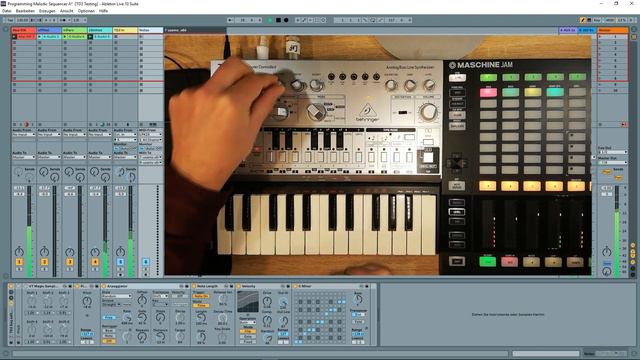Click Note Length Trigger Note On button
This screenshot has width=640, height=360.
[201, 296]
